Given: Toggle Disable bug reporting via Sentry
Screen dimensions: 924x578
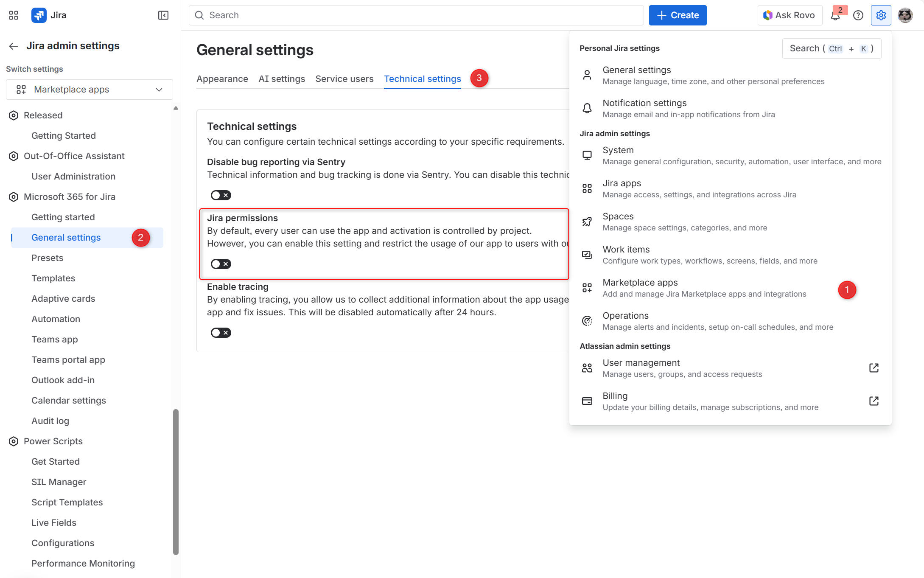Looking at the screenshot, I should 221,195.
